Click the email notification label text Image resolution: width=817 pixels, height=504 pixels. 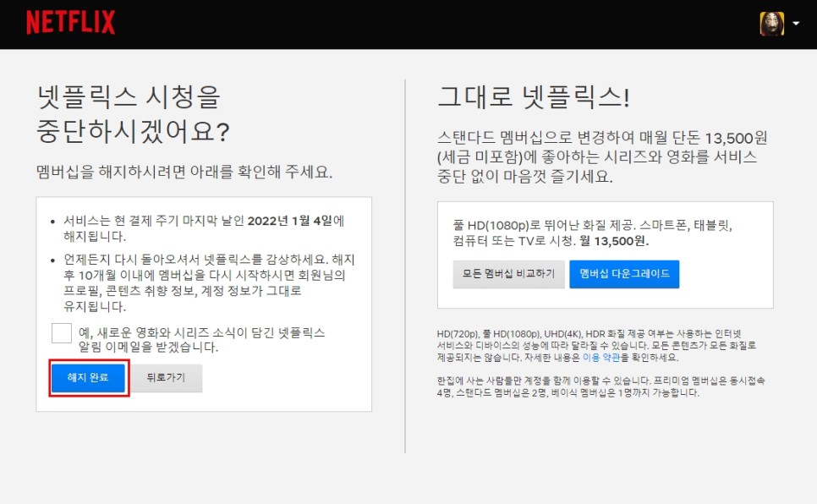[201, 339]
